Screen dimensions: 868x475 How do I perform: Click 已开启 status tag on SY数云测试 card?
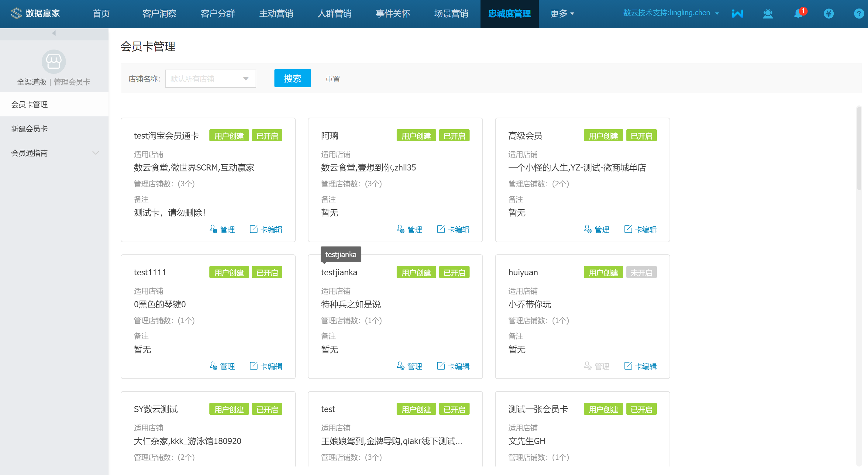[267, 409]
